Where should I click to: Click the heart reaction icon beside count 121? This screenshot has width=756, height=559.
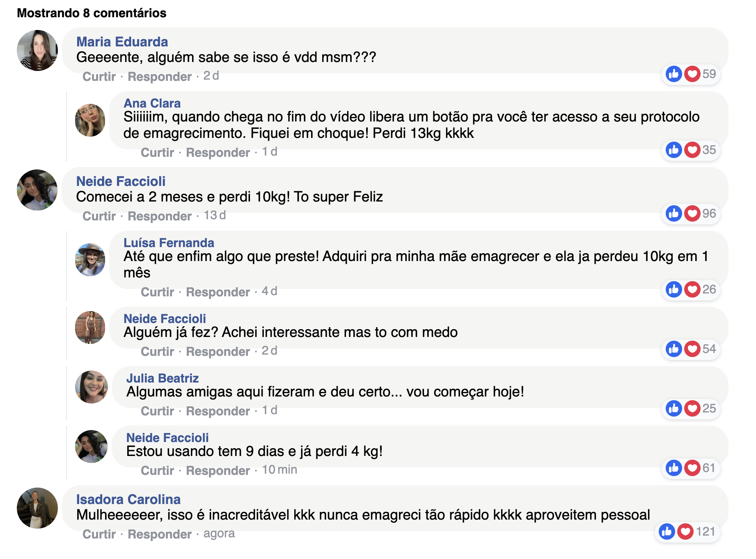[x=685, y=532]
